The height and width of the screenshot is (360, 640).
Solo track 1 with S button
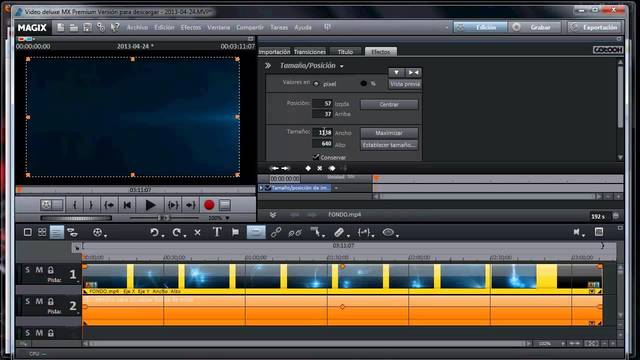[x=27, y=270]
